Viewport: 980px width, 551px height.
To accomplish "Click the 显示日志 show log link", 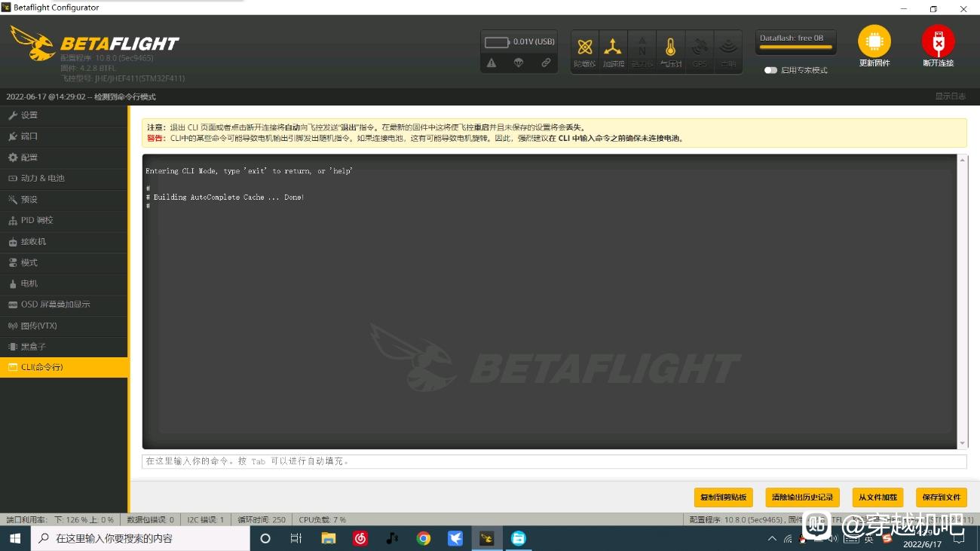I will (x=950, y=96).
